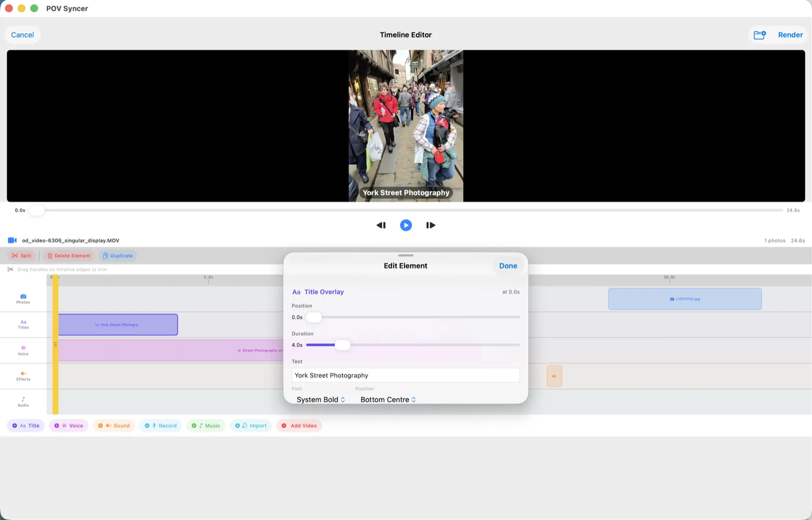
Task: Play the timeline preview
Action: pyautogui.click(x=405, y=225)
